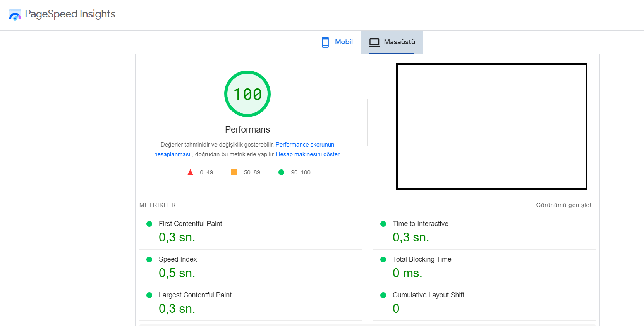644x326 pixels.
Task: Click the orange square 50–89 legend icon
Action: (234, 172)
